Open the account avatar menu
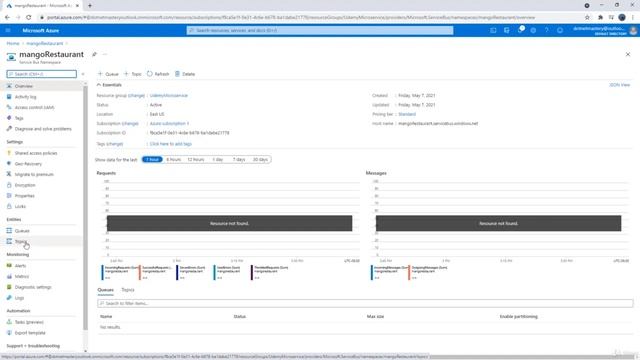This screenshot has width=640, height=360. [633, 30]
